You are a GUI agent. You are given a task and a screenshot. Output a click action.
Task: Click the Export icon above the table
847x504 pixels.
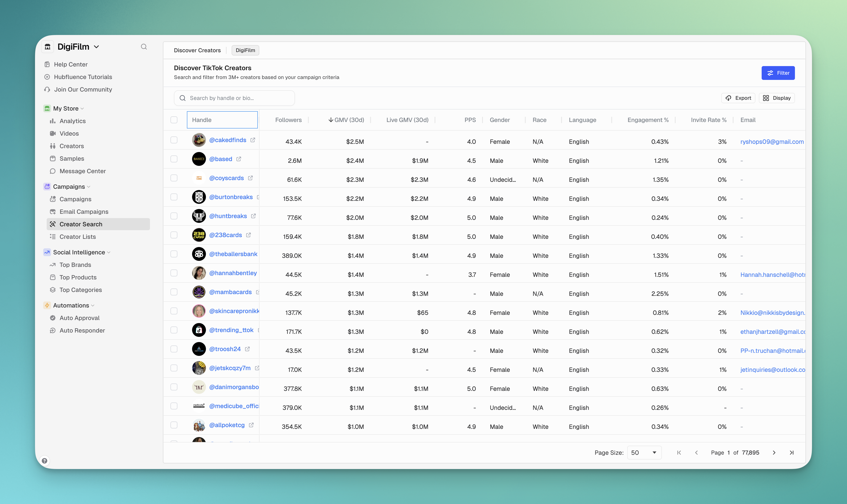point(729,98)
